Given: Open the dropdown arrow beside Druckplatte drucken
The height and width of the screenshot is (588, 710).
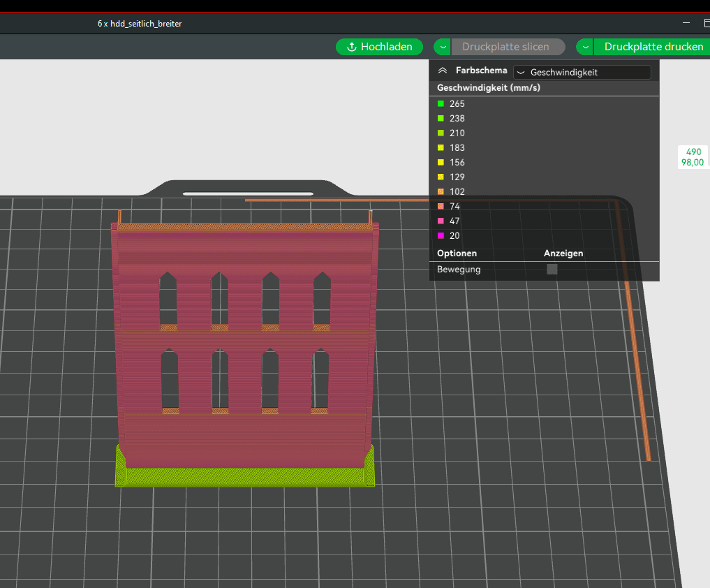Looking at the screenshot, I should pos(584,47).
